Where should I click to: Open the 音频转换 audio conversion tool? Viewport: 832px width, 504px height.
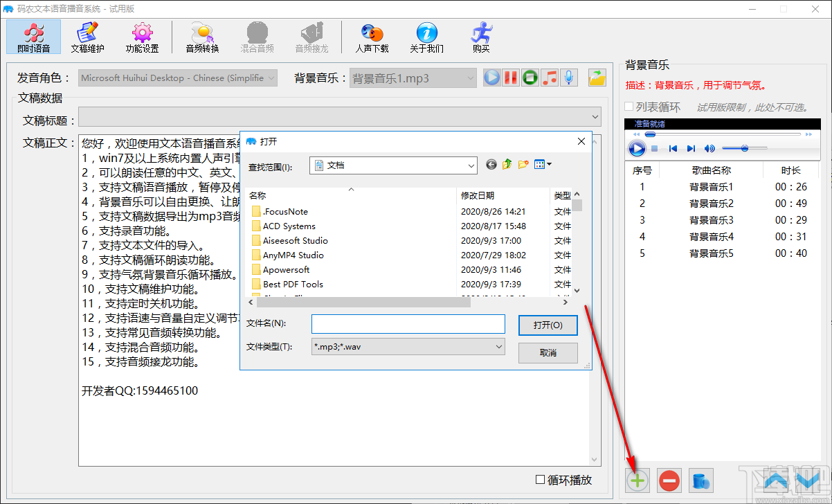pos(202,37)
